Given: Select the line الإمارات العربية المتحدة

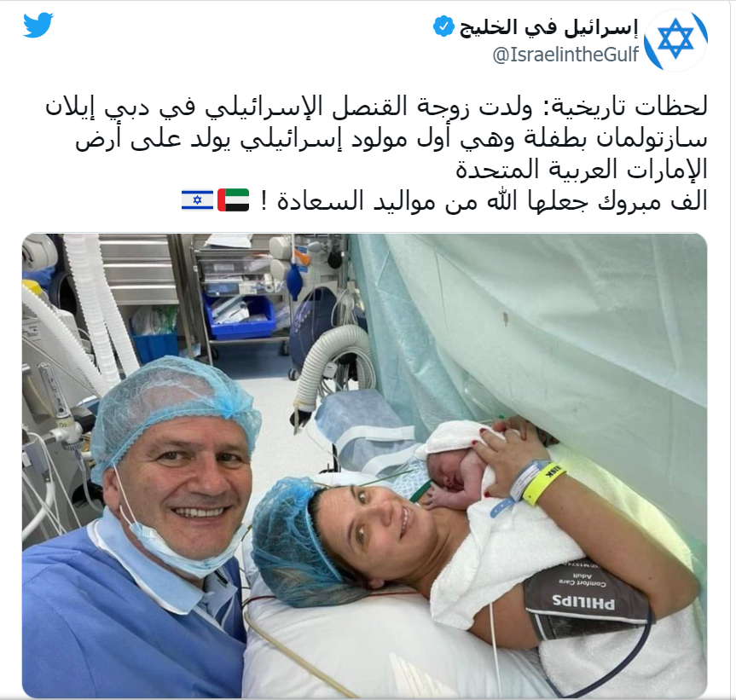Looking at the screenshot, I should [x=582, y=170].
